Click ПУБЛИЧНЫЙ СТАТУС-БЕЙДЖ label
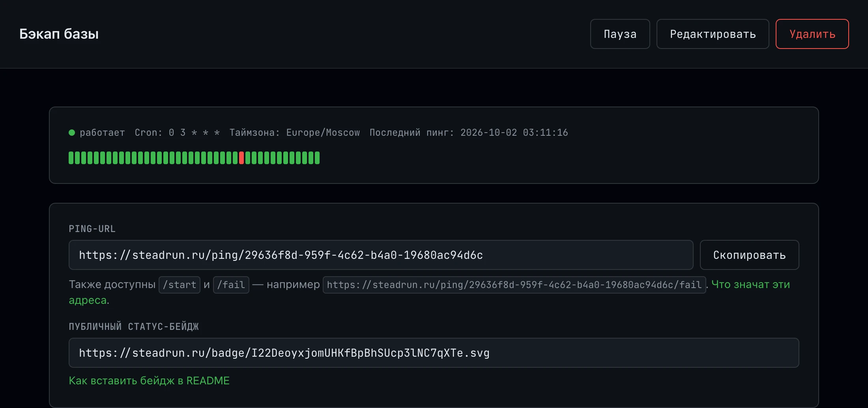The image size is (868, 408). tap(134, 327)
